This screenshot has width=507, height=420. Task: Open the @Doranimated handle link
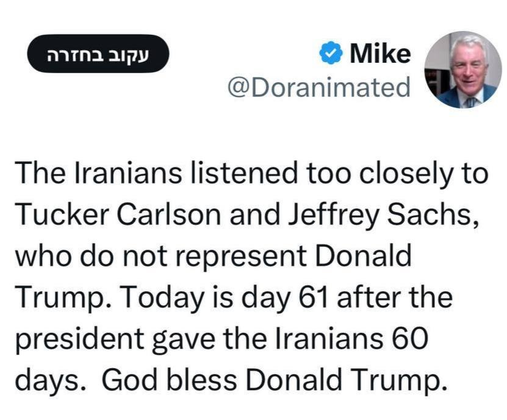point(319,87)
